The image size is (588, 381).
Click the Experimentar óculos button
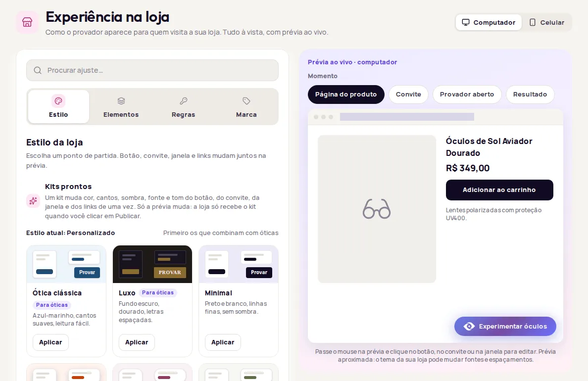pyautogui.click(x=505, y=326)
